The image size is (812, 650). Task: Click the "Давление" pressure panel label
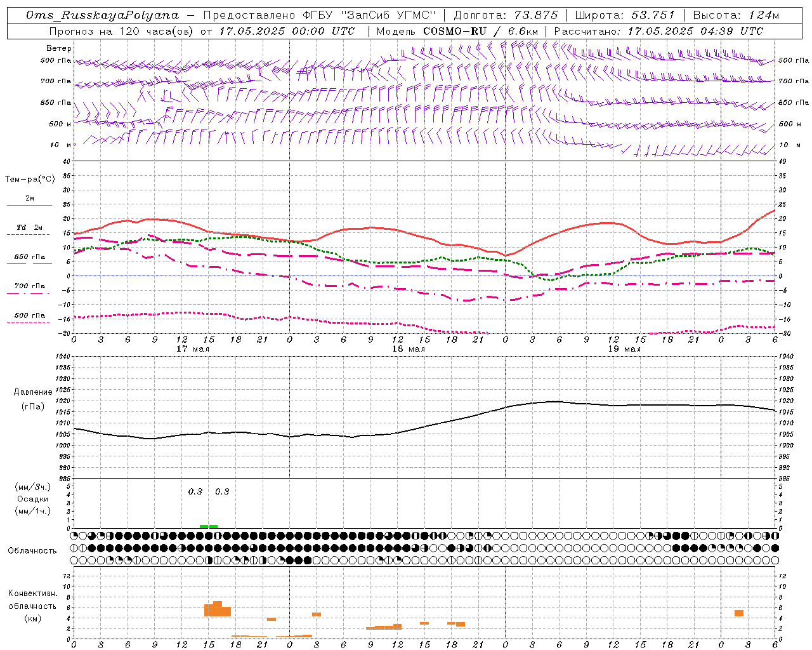coord(33,392)
